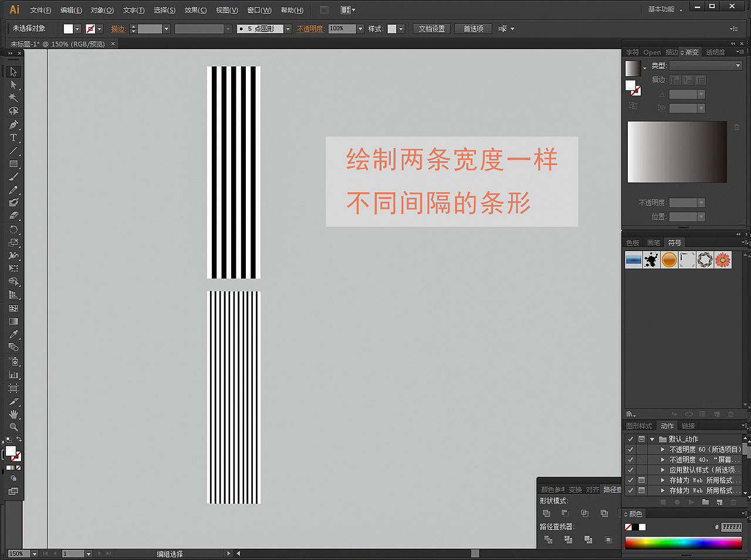The image size is (751, 560).
Task: Toggle the dialog box icon for 存储为 Web action
Action: click(x=640, y=480)
